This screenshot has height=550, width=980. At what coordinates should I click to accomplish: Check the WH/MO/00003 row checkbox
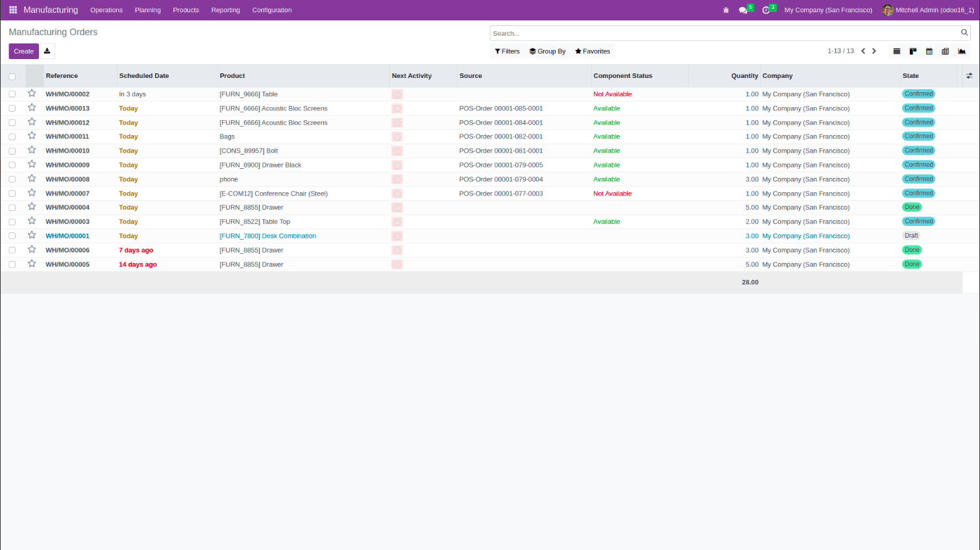point(12,222)
